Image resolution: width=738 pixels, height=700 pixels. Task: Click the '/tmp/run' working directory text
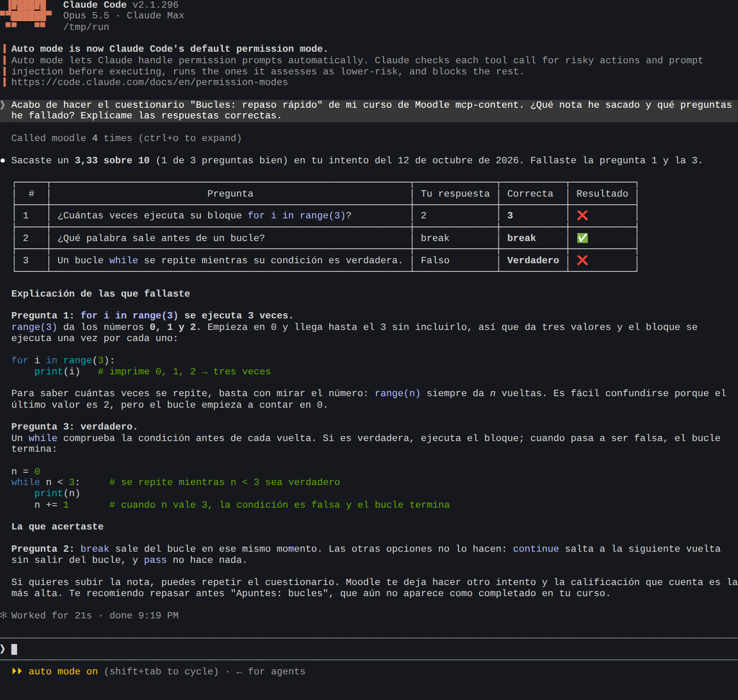[86, 27]
